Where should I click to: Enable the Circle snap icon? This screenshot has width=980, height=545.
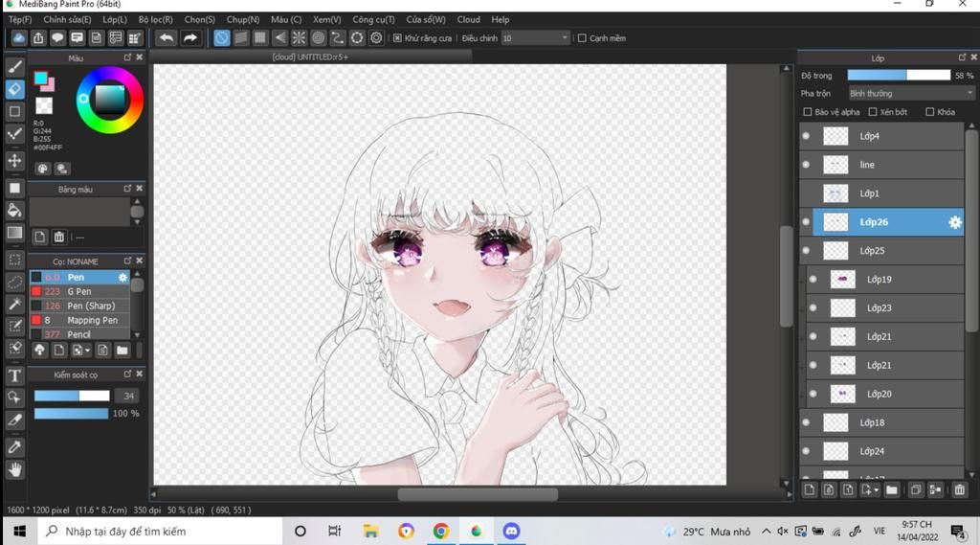pos(318,38)
